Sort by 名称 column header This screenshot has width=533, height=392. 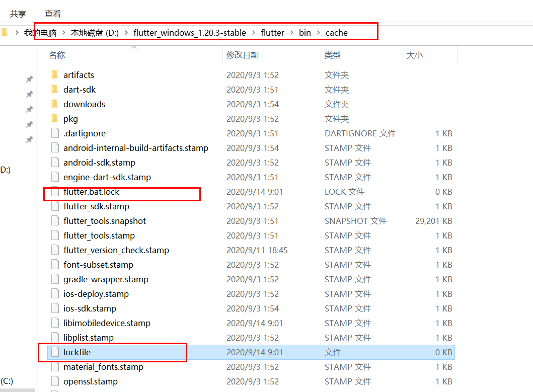(x=57, y=55)
